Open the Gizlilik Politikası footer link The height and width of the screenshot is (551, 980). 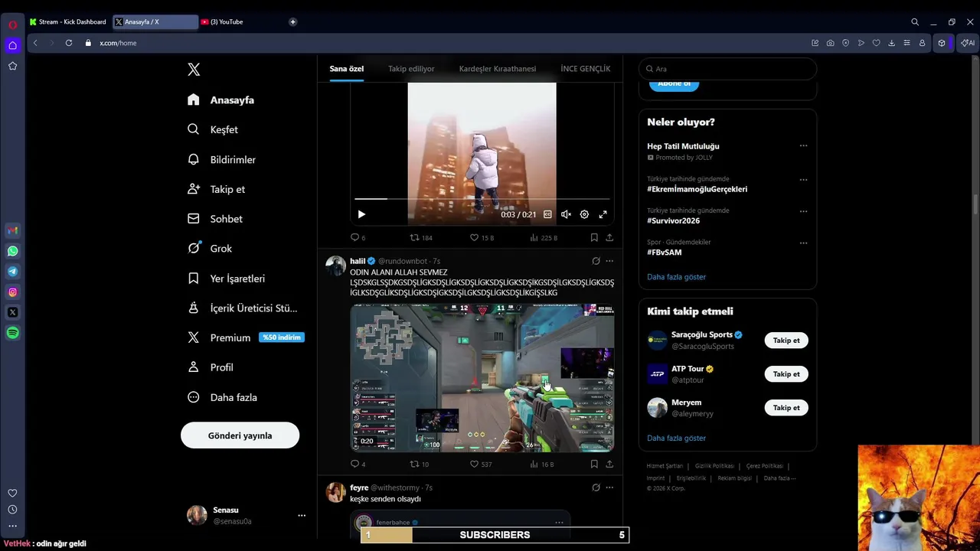(x=714, y=466)
